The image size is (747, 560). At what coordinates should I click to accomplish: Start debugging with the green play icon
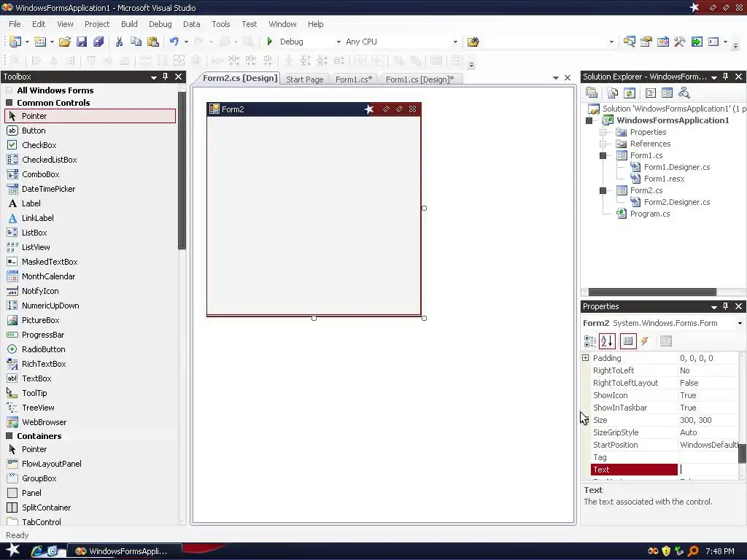click(270, 42)
